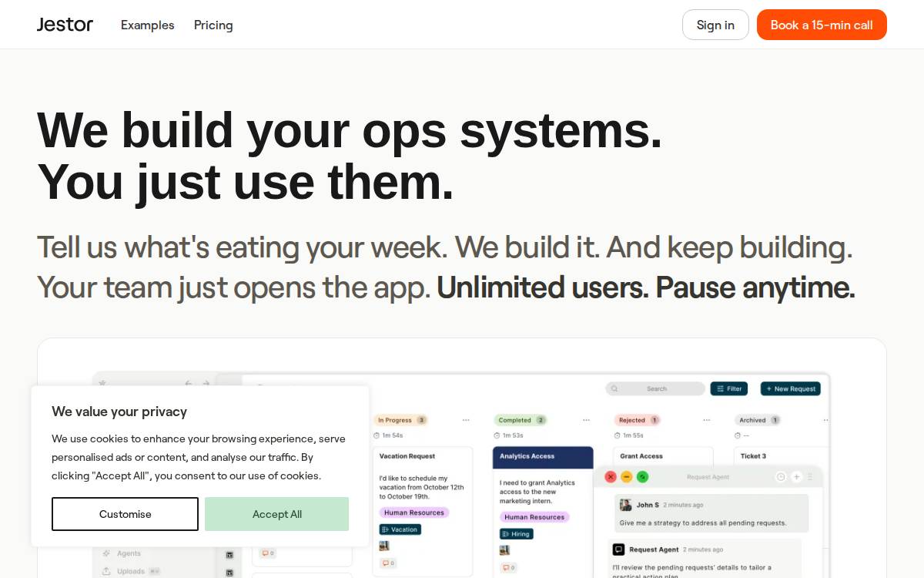Open Completed column three-dot menu
924x578 pixels.
click(586, 420)
